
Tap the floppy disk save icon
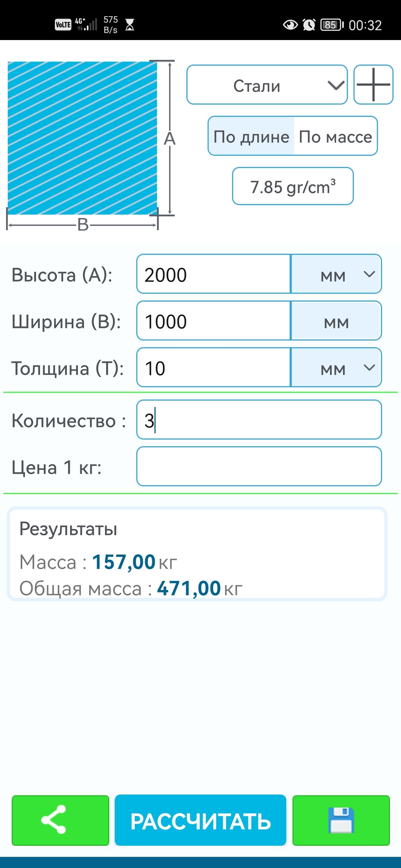coord(341,820)
